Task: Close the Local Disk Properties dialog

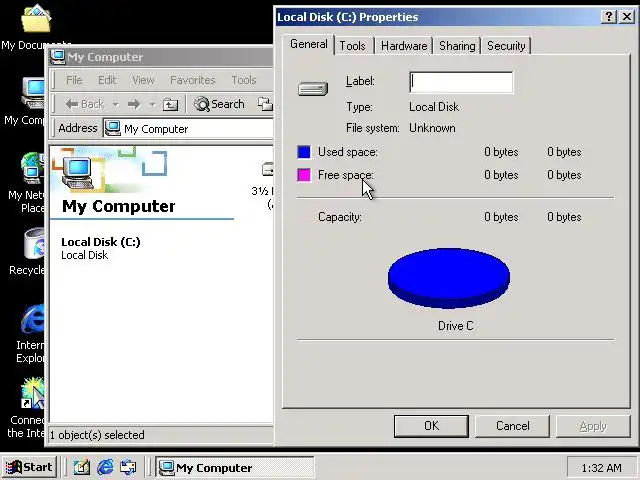Action: (x=627, y=17)
